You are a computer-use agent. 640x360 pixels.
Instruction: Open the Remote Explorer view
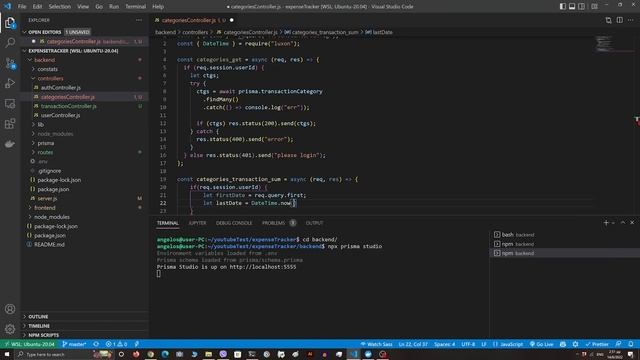coord(10,104)
